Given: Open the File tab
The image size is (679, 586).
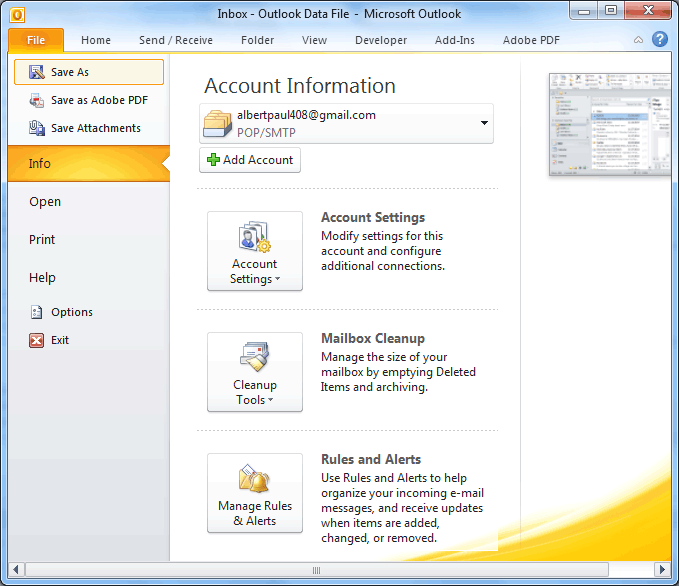Looking at the screenshot, I should coord(36,40).
